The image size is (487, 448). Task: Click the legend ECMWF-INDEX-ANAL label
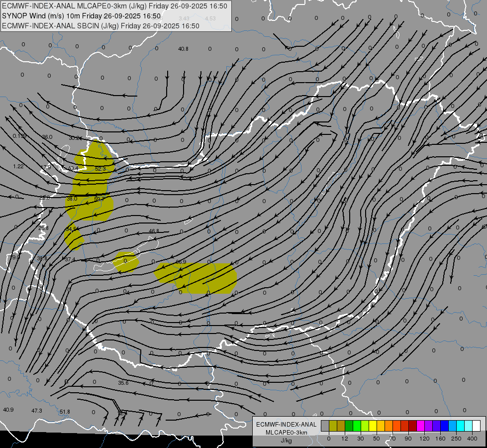tap(286, 425)
